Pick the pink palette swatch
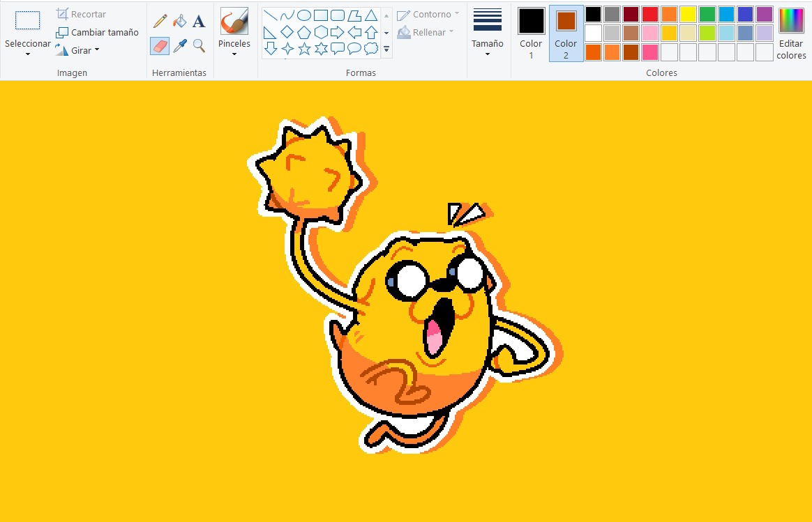Image resolution: width=812 pixels, height=522 pixels. pos(650,33)
